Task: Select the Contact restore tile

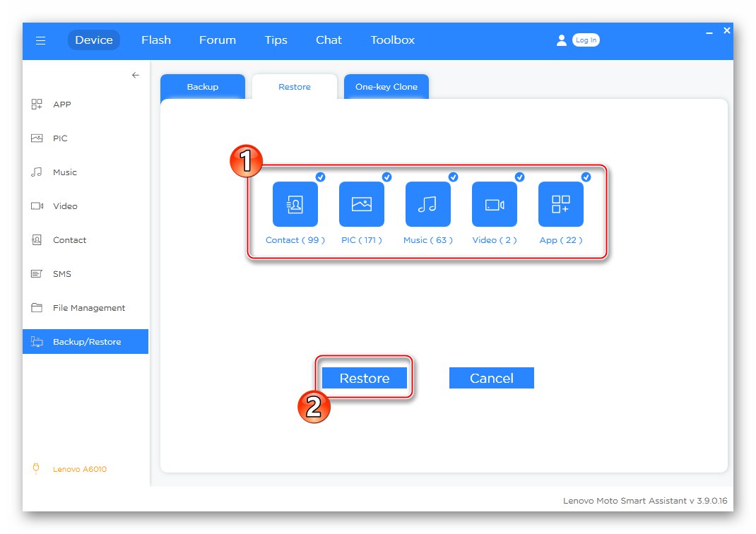Action: [x=295, y=204]
